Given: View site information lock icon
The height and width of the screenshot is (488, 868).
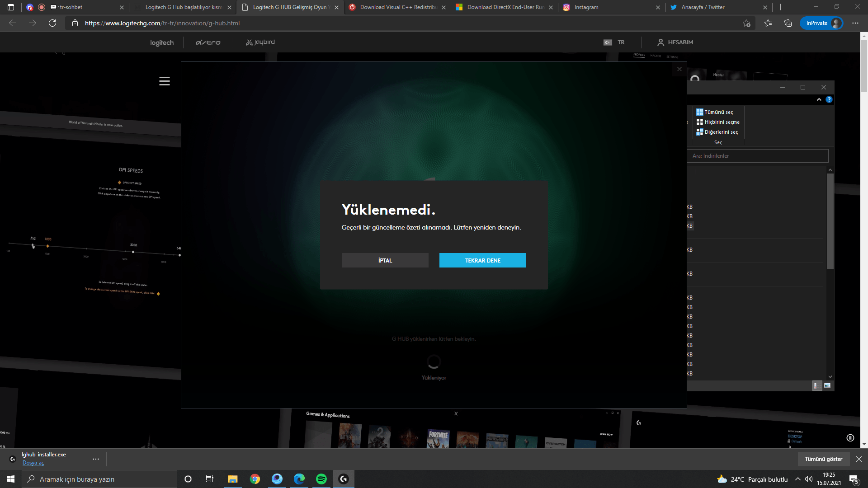Looking at the screenshot, I should [x=75, y=23].
